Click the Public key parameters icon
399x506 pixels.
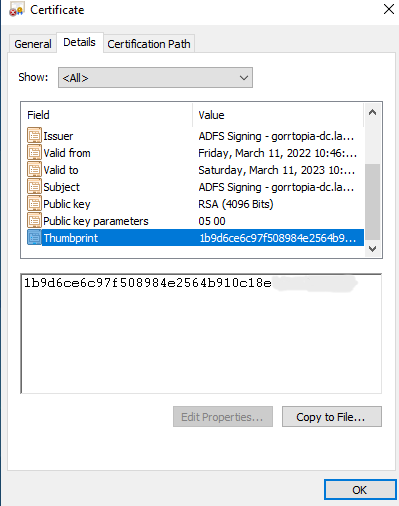[x=34, y=220]
